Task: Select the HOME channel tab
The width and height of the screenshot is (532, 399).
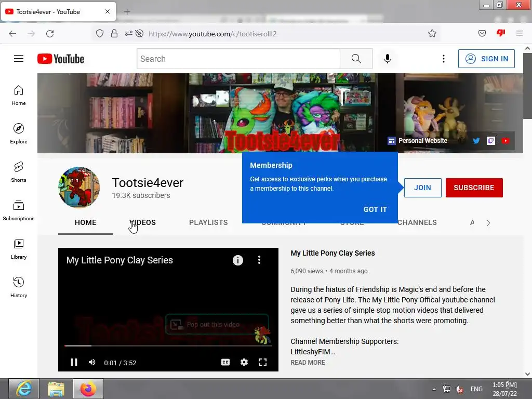Action: point(86,222)
